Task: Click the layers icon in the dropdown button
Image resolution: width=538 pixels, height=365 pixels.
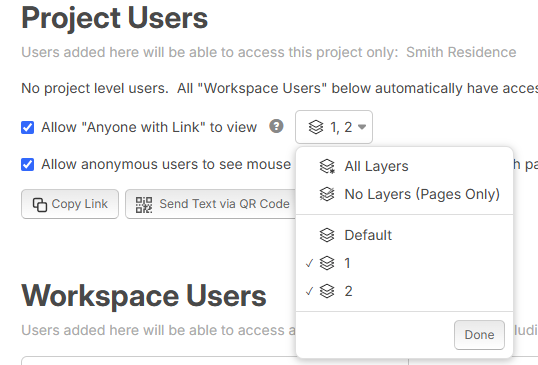Action: pyautogui.click(x=316, y=127)
